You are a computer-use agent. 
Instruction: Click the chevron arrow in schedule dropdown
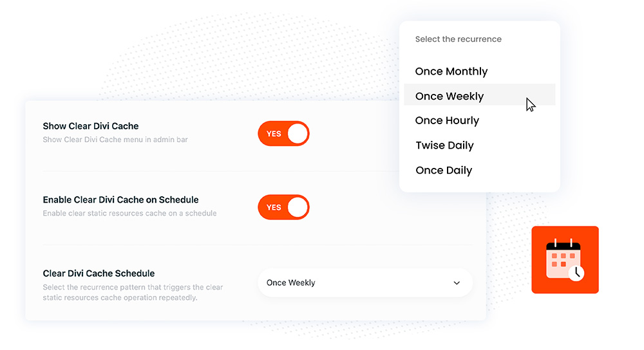pos(457,282)
